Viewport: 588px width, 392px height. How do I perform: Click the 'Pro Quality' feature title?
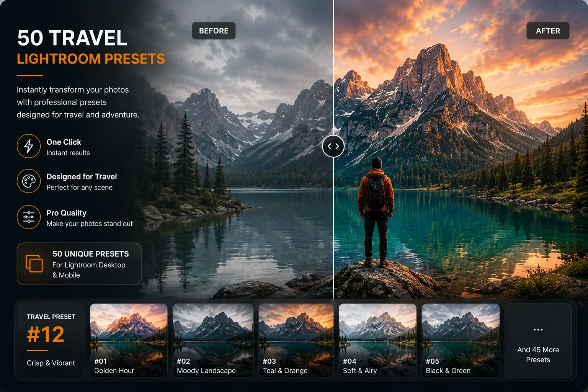(x=67, y=213)
